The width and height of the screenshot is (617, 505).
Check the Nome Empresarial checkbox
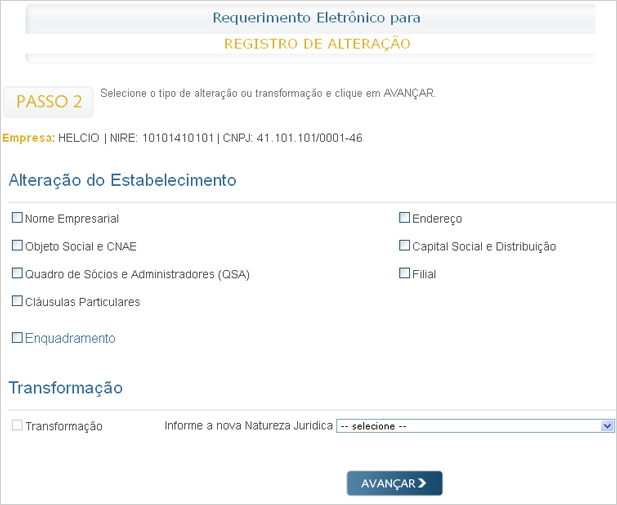17,218
